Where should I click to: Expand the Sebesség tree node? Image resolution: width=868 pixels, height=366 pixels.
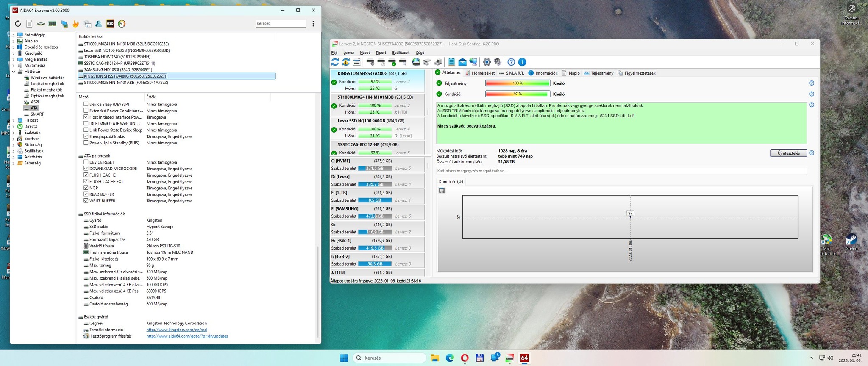(x=14, y=163)
